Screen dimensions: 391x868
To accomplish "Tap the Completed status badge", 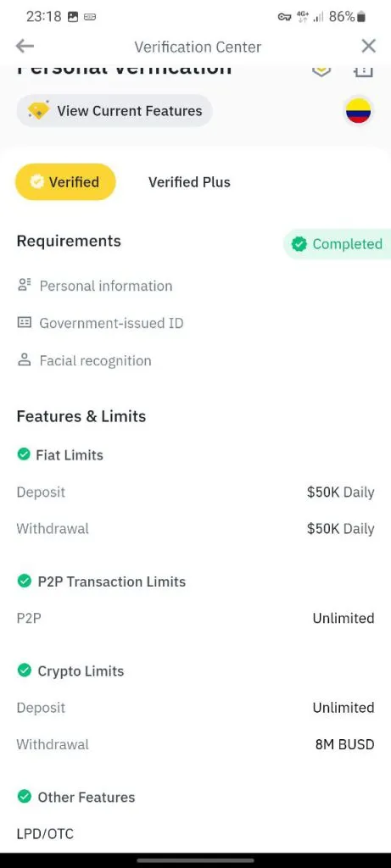I will [338, 244].
